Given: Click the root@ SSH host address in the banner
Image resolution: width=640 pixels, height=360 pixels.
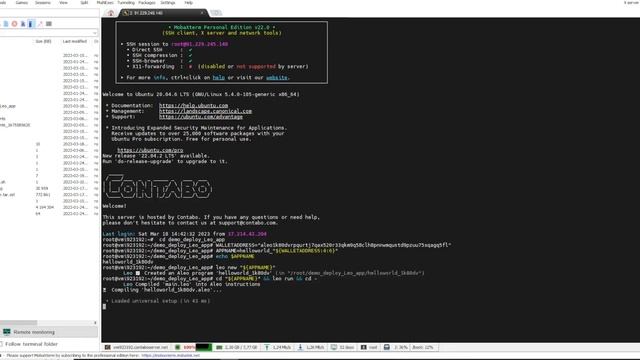Looking at the screenshot, I should coord(200,44).
